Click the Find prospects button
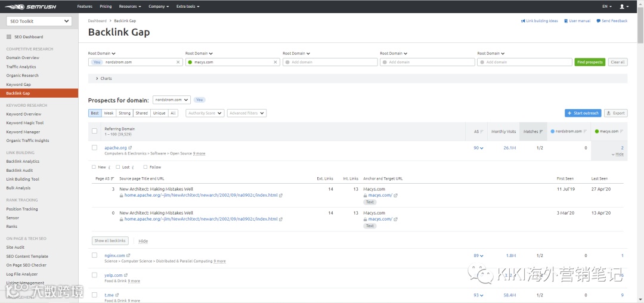Viewport: 644px width, 303px height. (x=590, y=62)
